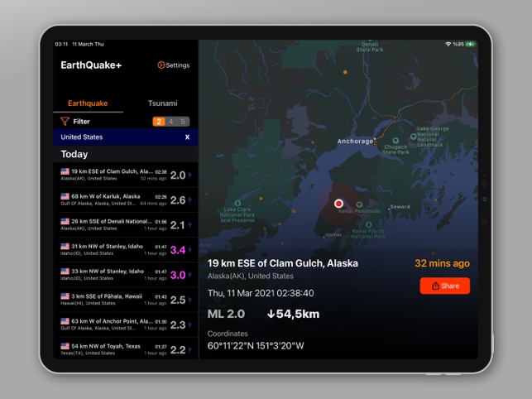Click the Lake George landmark icon
Image resolution: width=532 pixels, height=399 pixels.
coord(413,137)
